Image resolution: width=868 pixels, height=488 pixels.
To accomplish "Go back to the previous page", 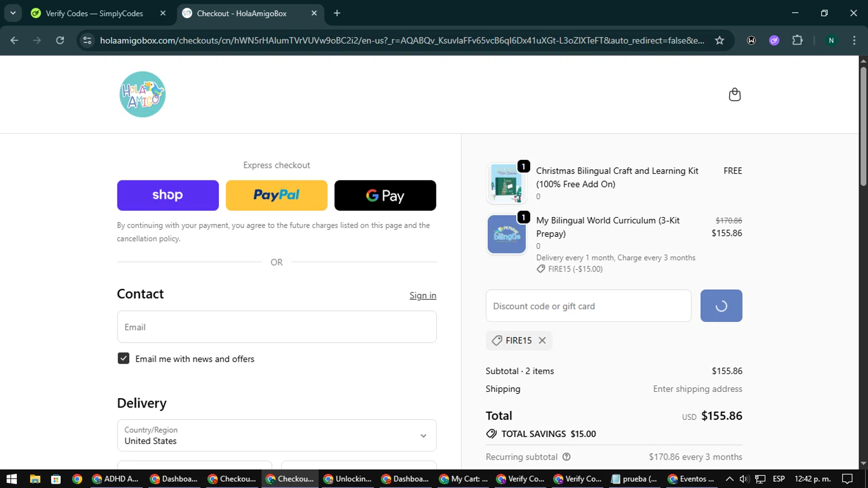I will [x=14, y=41].
